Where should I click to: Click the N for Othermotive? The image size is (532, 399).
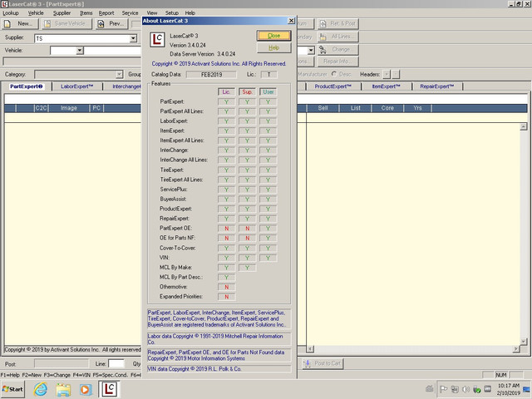(x=226, y=287)
